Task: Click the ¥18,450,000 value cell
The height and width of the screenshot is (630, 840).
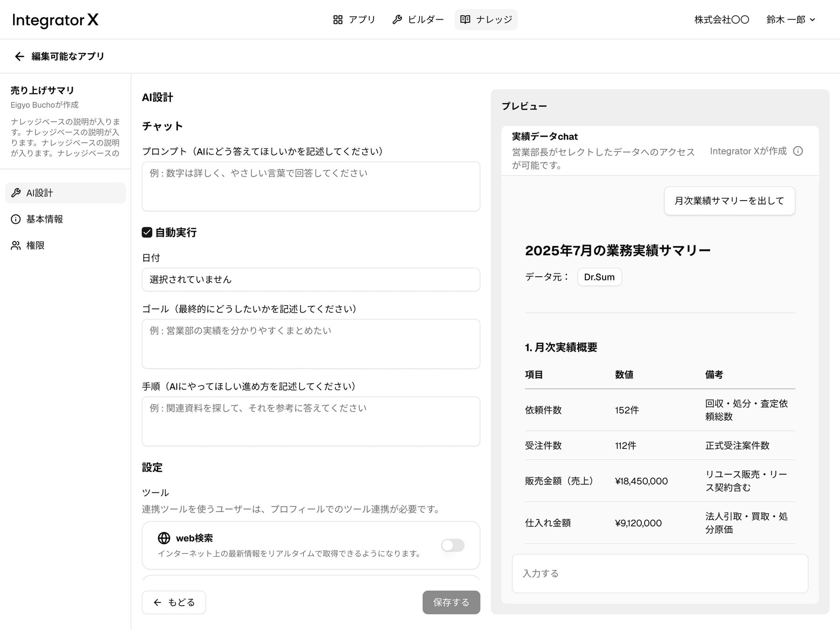Action: click(641, 481)
